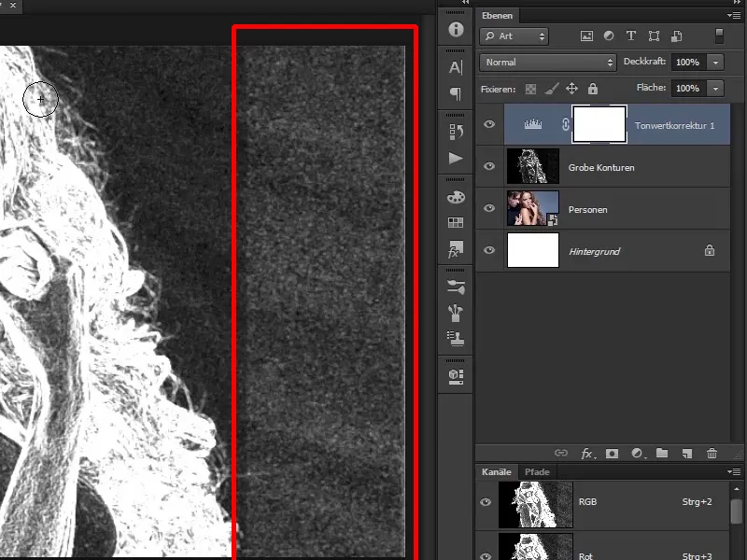
Task: Delete layer with trash icon
Action: coord(712,454)
